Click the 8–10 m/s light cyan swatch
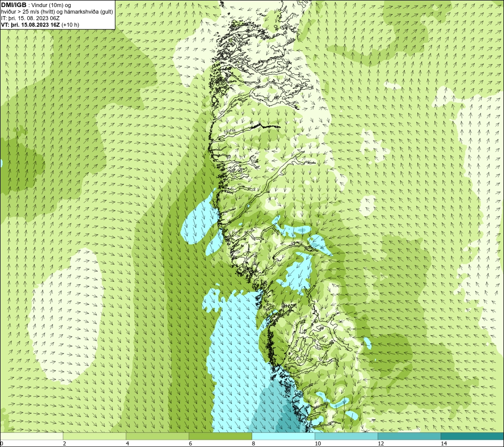Viewport: 504px width, 447px height. [x=283, y=436]
